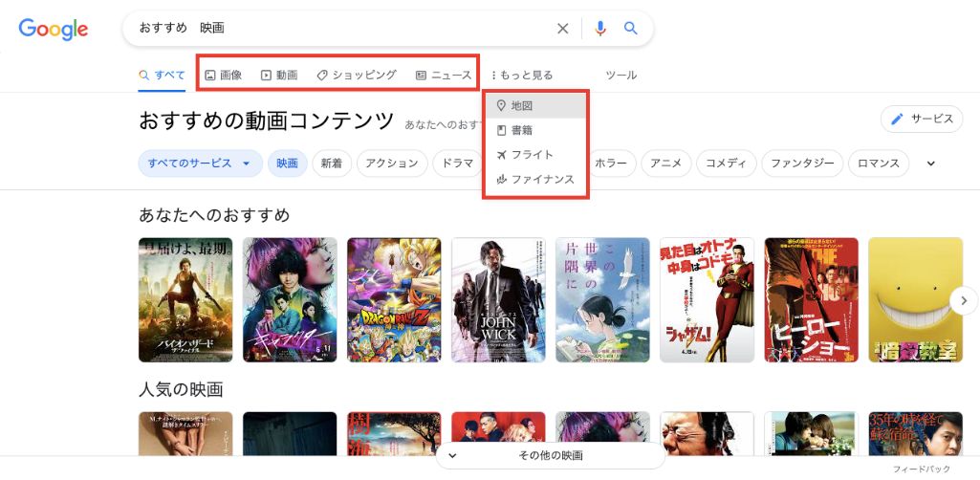Click the Google logo
This screenshot has height=480, width=980.
pos(54,29)
